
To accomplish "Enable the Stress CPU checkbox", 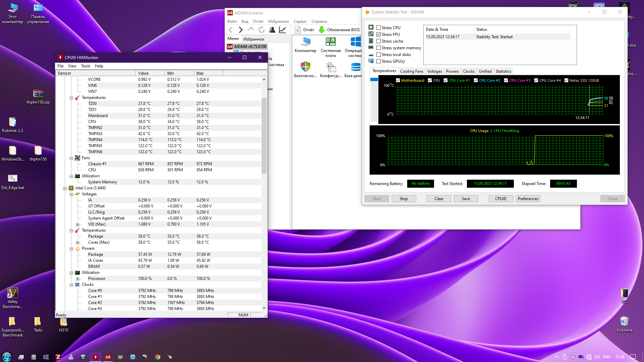I will [x=378, y=28].
